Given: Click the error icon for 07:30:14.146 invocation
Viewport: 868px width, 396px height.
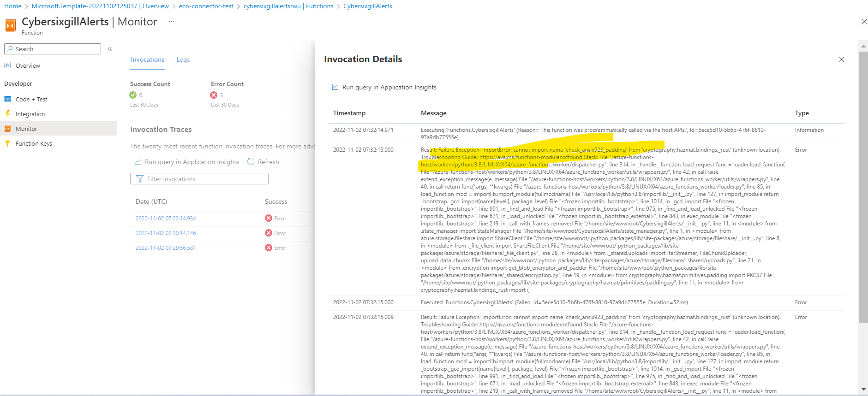Looking at the screenshot, I should (x=269, y=233).
